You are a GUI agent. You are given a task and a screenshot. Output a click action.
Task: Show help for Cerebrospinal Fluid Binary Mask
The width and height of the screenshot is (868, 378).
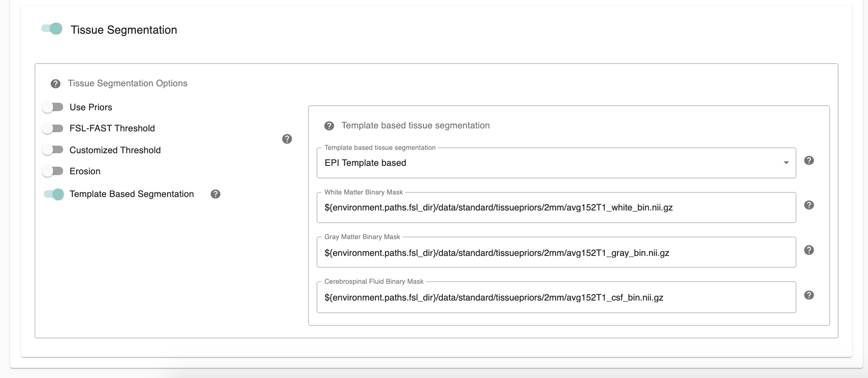(809, 295)
